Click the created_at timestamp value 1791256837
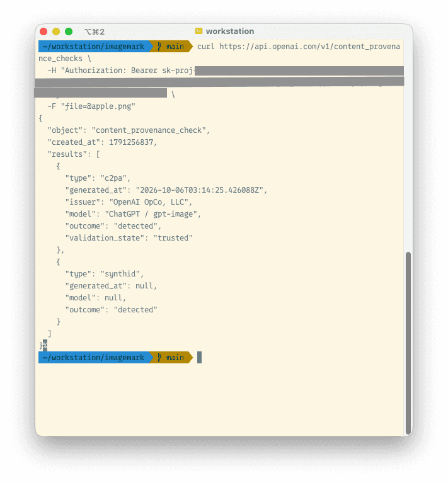Image resolution: width=448 pixels, height=483 pixels. [131, 142]
